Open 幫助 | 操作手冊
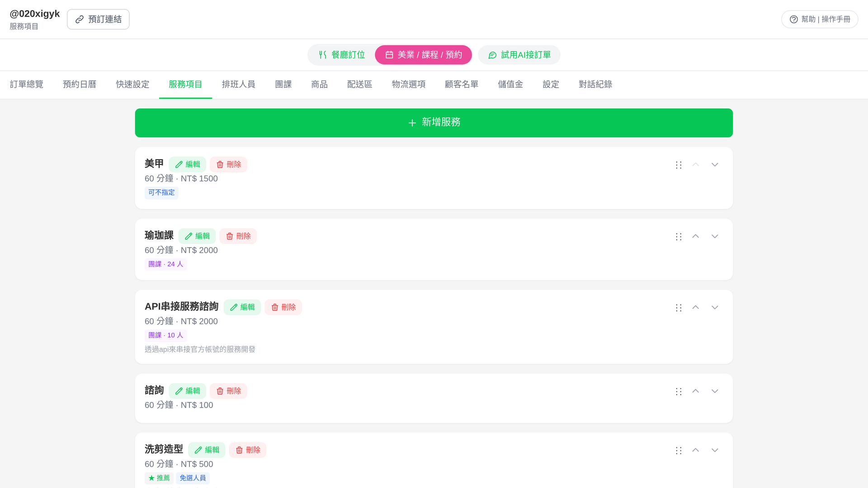 pos(820,19)
